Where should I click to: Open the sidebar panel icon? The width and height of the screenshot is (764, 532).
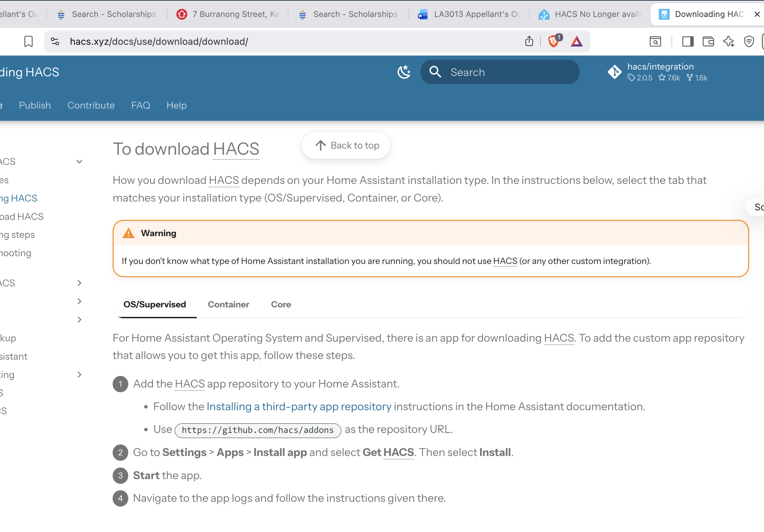click(x=688, y=41)
